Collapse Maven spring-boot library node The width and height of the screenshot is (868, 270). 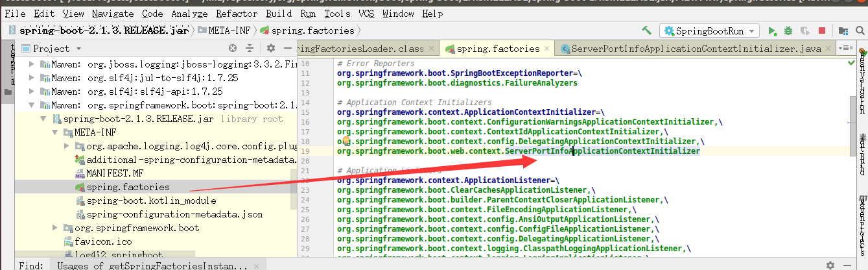tap(32, 105)
